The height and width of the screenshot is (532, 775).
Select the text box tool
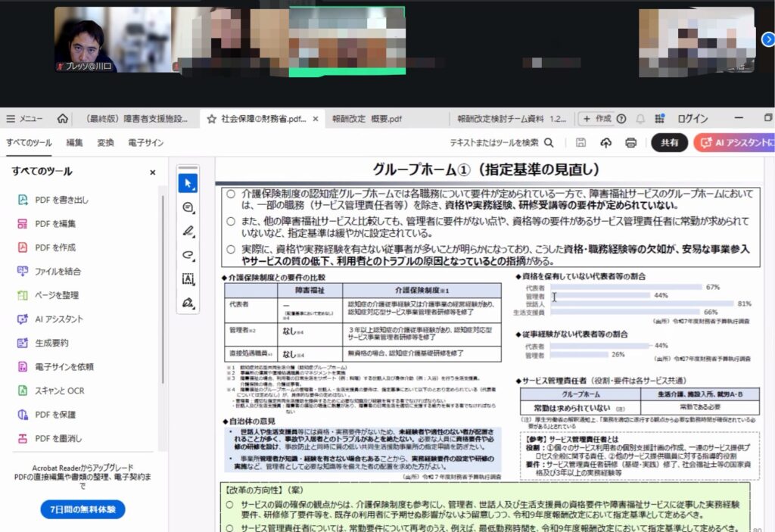click(x=188, y=279)
